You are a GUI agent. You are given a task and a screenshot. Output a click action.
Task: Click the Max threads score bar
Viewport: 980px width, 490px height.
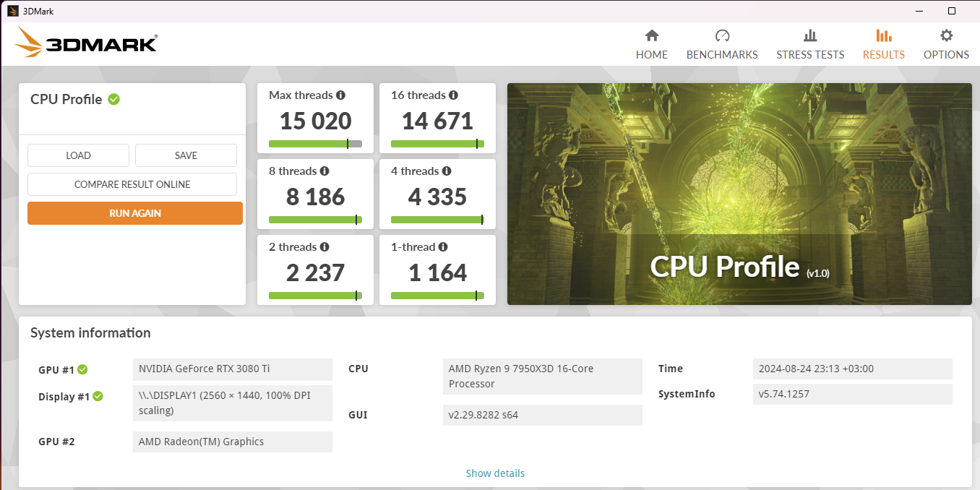pyautogui.click(x=315, y=144)
